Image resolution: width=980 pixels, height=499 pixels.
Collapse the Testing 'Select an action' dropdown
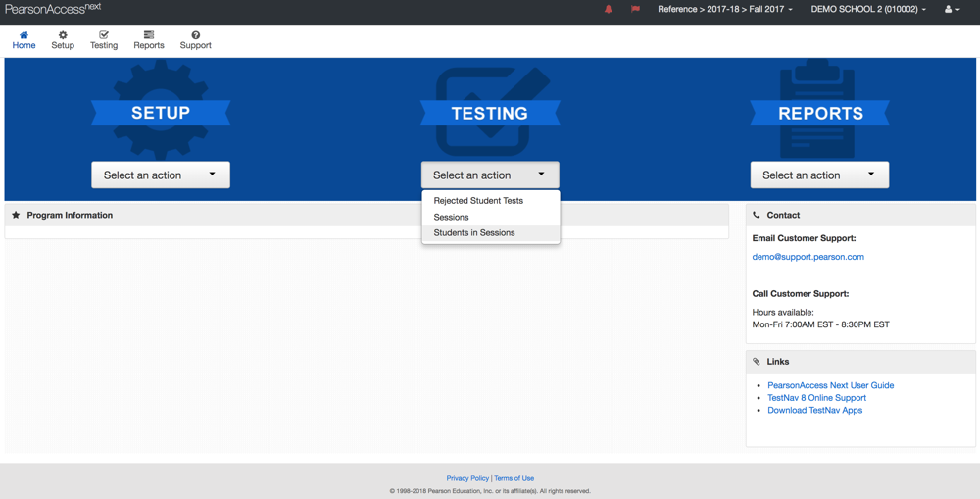(x=490, y=175)
